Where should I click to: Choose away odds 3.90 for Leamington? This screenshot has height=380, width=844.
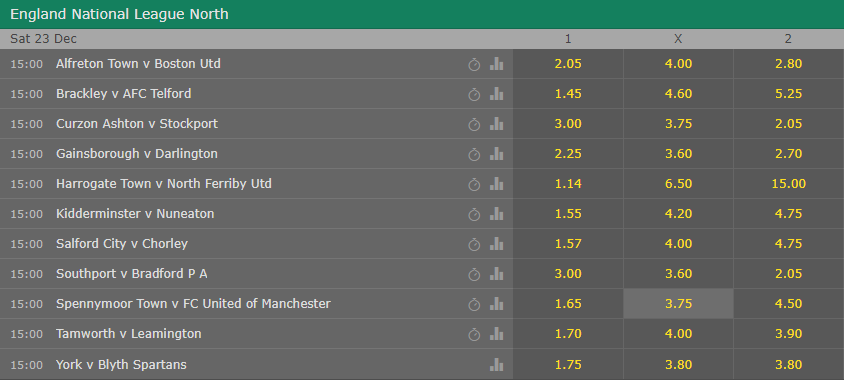[x=789, y=334]
